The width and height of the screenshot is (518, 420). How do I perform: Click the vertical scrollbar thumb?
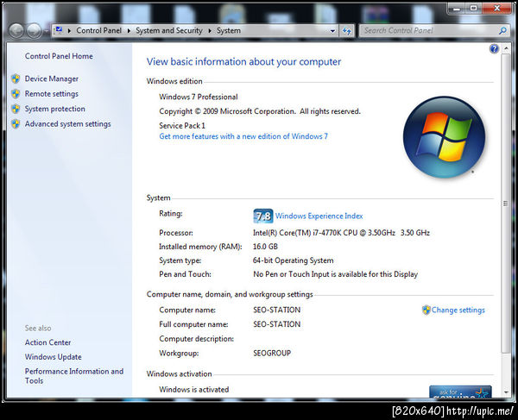pyautogui.click(x=506, y=204)
